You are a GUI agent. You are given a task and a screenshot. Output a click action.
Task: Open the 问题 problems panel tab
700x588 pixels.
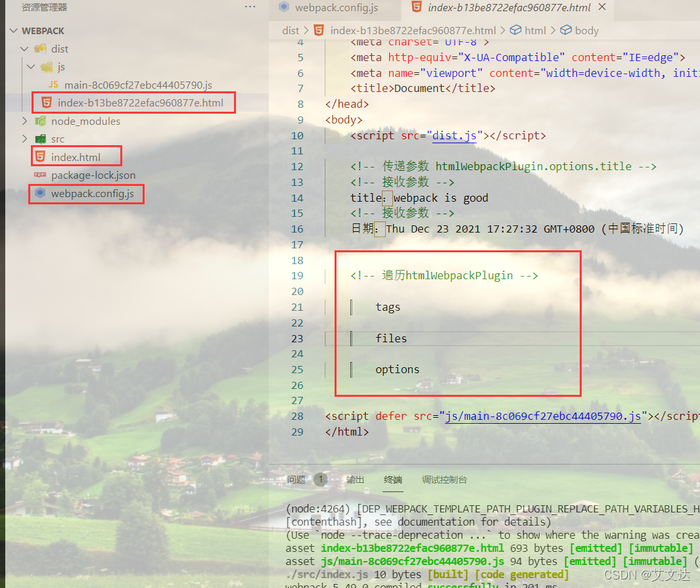(296, 480)
